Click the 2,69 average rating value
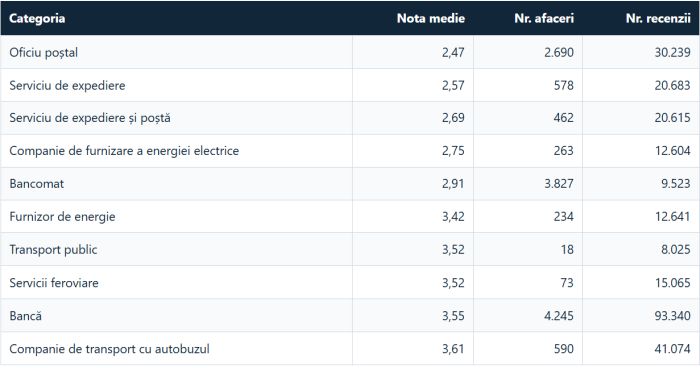Image resolution: width=700 pixels, height=368 pixels. point(453,118)
